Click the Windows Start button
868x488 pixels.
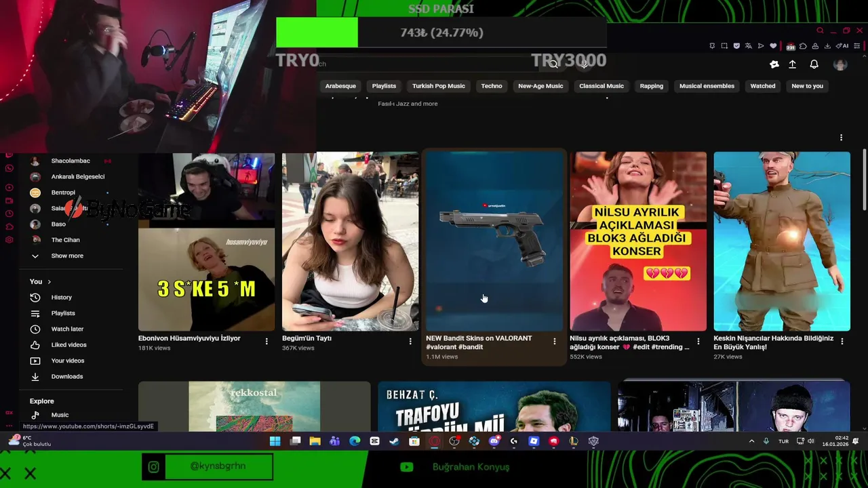275,441
